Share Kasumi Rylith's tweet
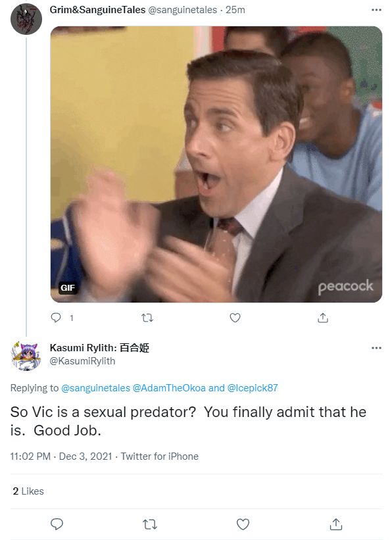 [336, 524]
